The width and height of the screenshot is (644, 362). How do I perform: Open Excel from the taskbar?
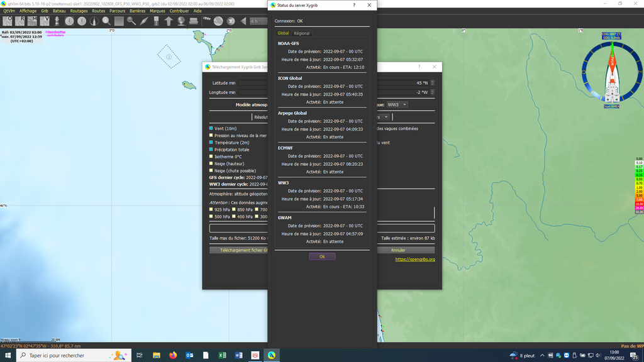pos(222,356)
